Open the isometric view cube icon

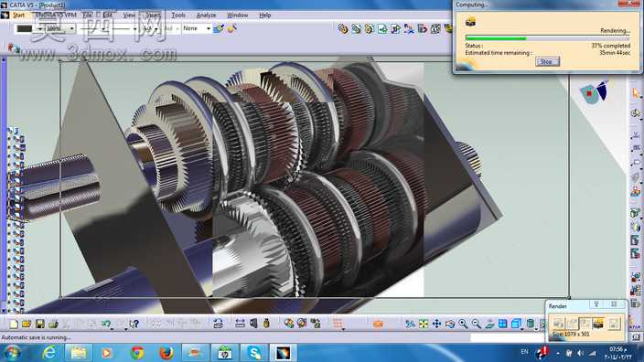click(516, 324)
